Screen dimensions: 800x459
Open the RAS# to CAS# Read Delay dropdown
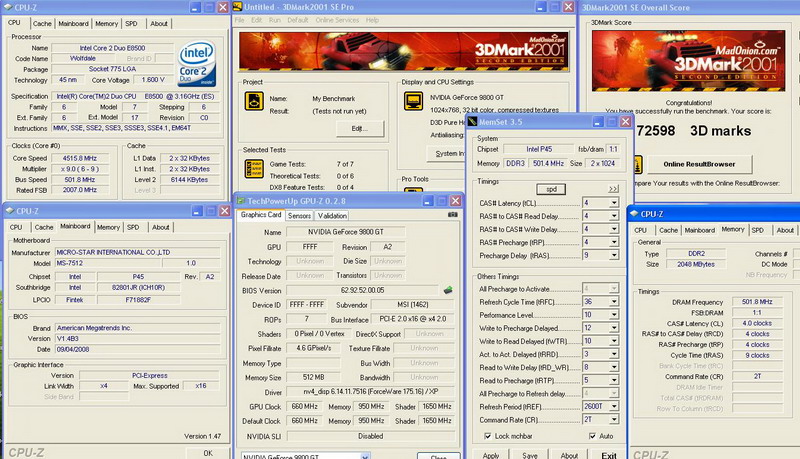click(614, 216)
